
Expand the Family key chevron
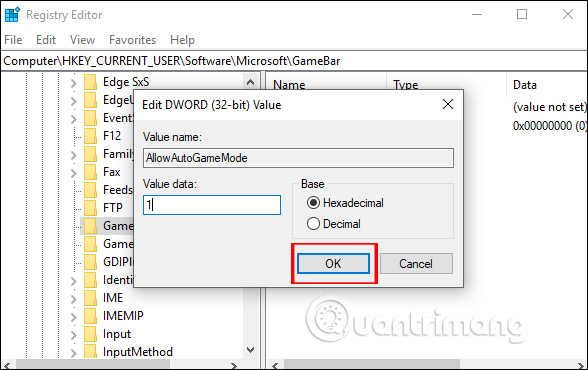[74, 155]
